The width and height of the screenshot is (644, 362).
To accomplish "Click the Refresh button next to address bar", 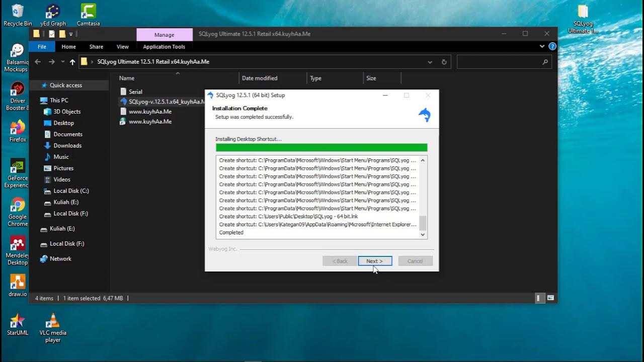I will [x=444, y=62].
